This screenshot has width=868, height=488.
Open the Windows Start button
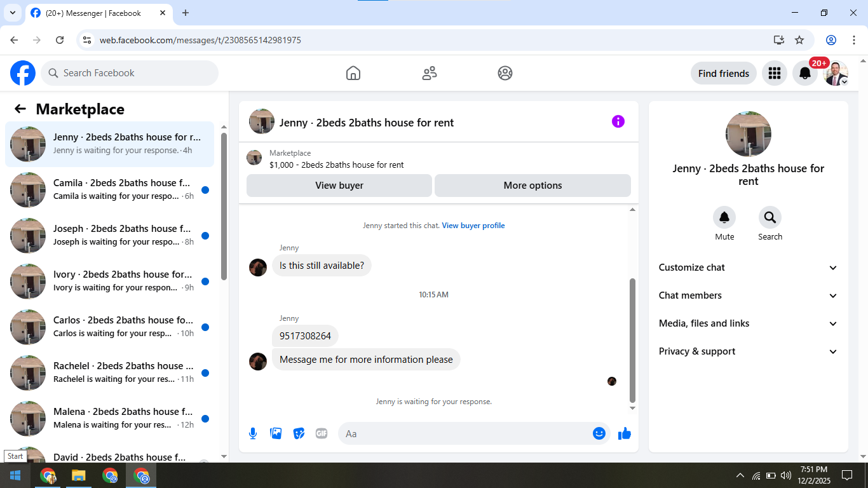pyautogui.click(x=15, y=475)
